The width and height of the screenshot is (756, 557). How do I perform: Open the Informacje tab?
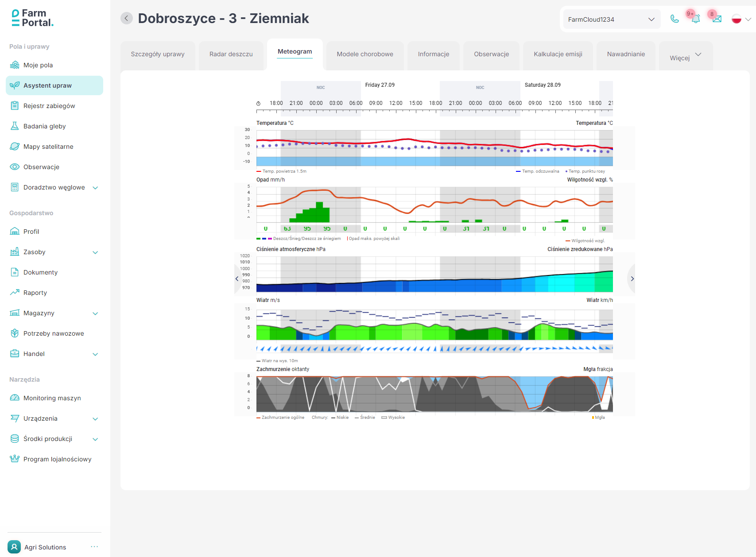coord(434,56)
